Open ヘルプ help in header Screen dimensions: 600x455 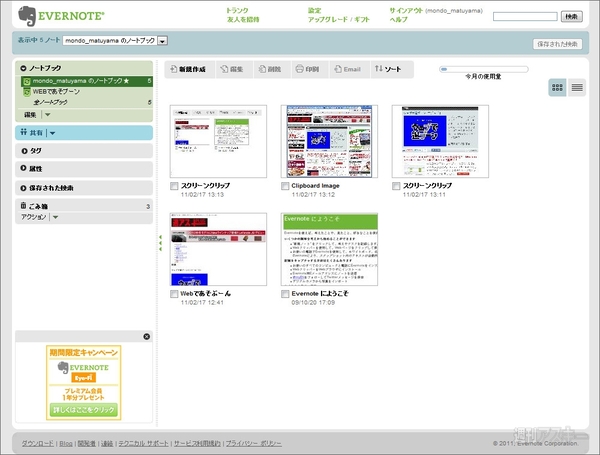click(x=399, y=19)
